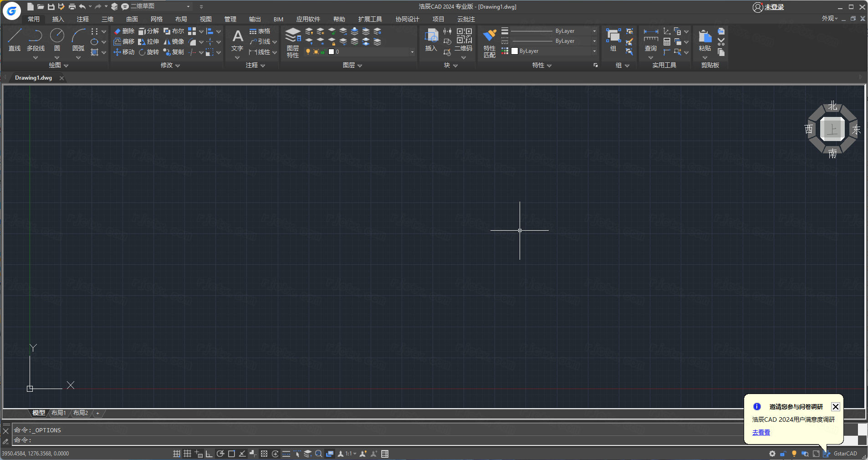The image size is (868, 460).
Task: Toggle object snap in the status bar
Action: (x=232, y=454)
